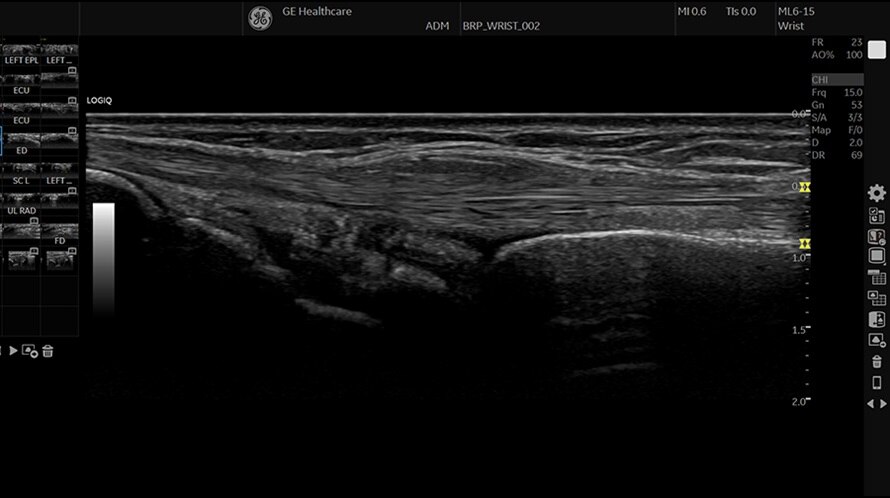Click the 'Frq 15.0' frequency value

tap(837, 93)
